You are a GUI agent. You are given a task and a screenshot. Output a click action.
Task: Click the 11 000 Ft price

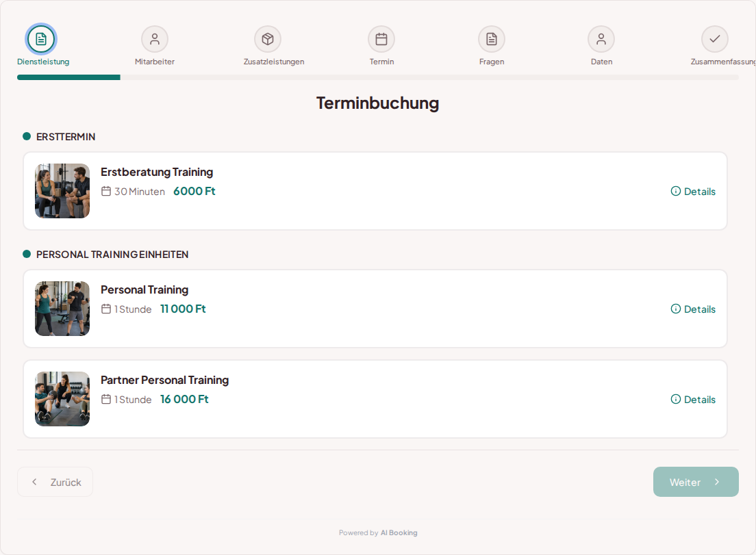184,309
